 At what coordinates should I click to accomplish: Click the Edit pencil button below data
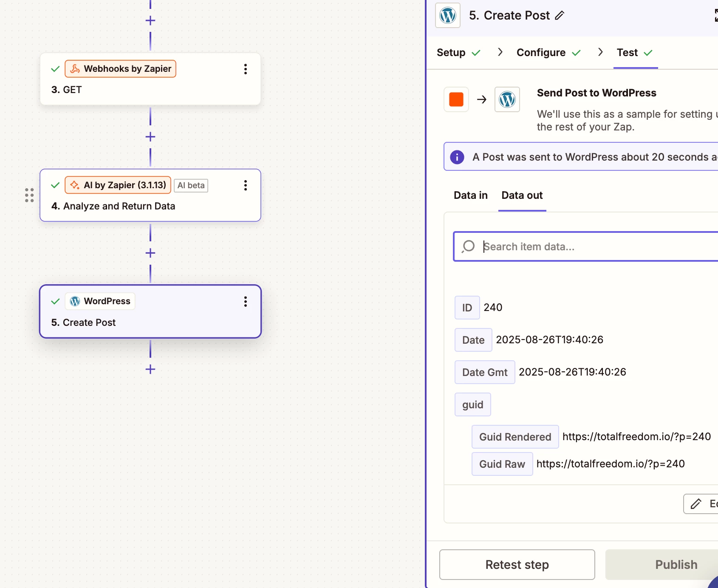[701, 504]
